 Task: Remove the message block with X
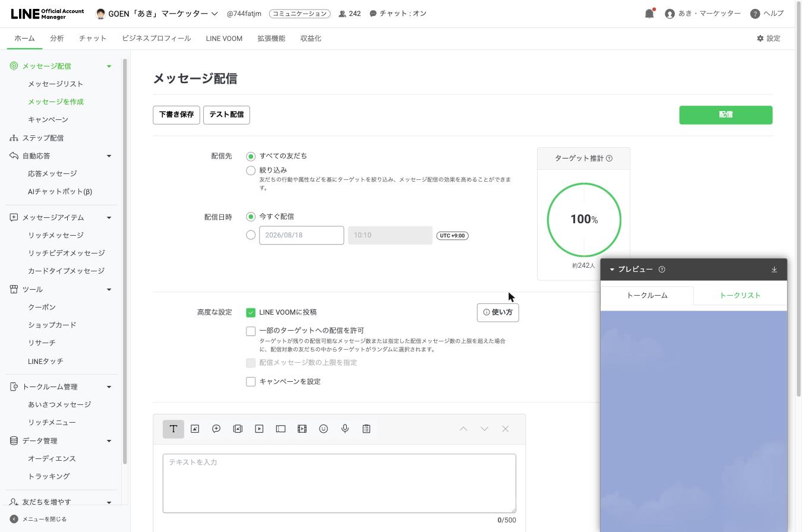coord(505,429)
